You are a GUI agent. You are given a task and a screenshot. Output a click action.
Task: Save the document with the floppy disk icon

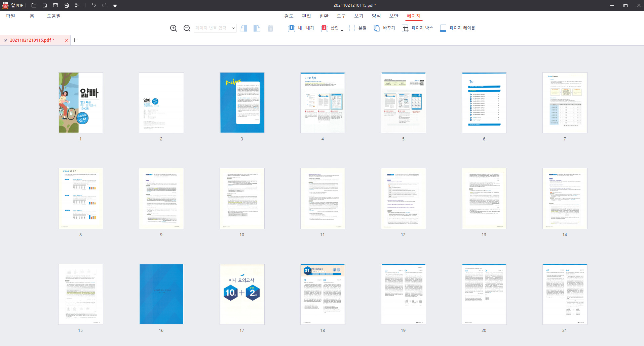45,5
